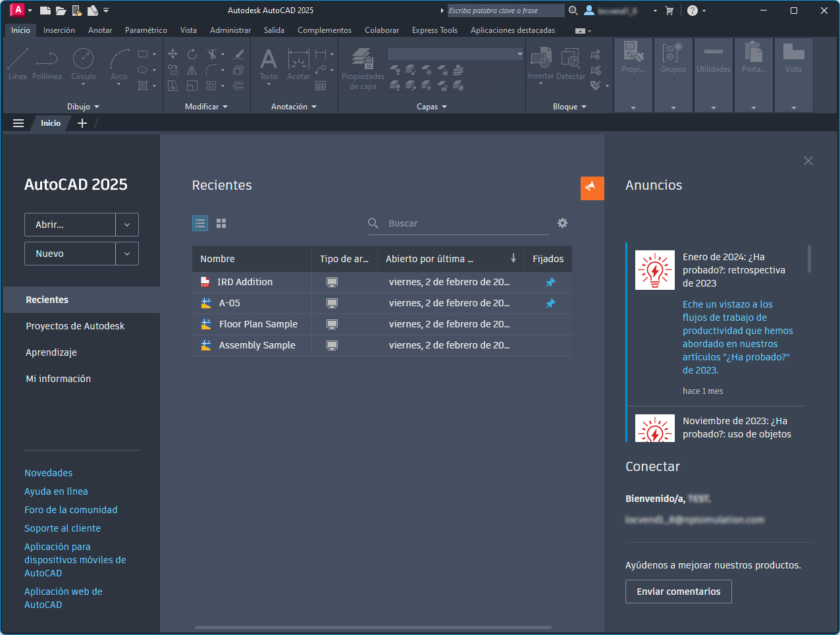Click the Detectar block tool
This screenshot has width=840, height=635.
571,64
